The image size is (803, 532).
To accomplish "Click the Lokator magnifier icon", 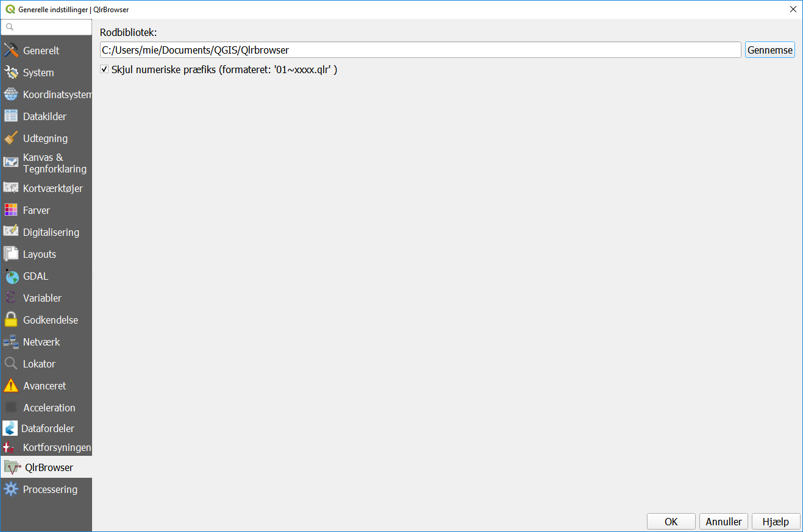I will click(11, 364).
